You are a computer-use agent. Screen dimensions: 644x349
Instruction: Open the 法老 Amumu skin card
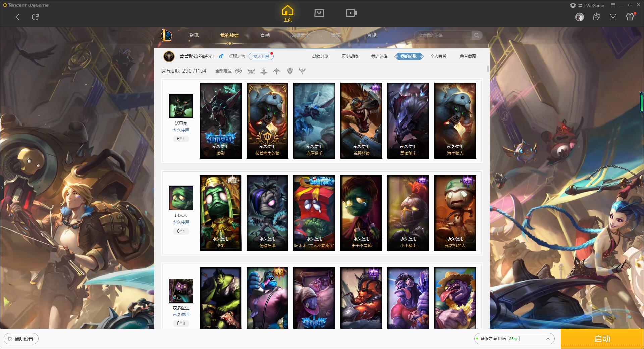(220, 213)
